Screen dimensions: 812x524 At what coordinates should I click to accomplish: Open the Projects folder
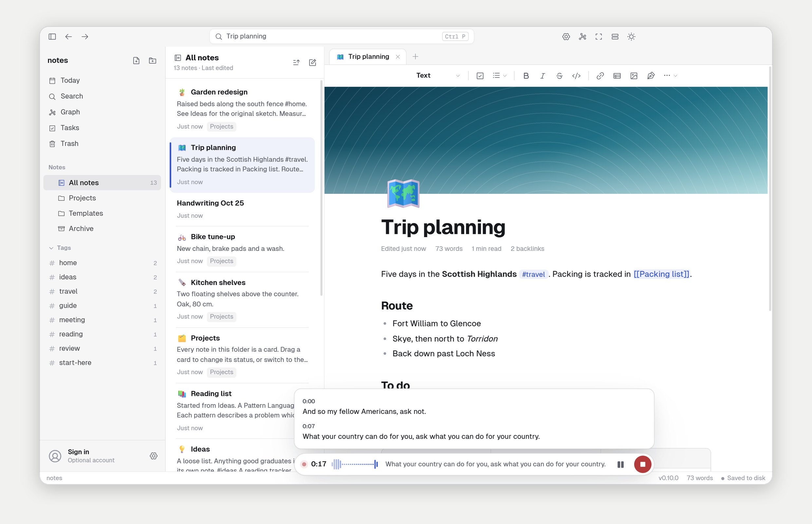(x=102, y=198)
